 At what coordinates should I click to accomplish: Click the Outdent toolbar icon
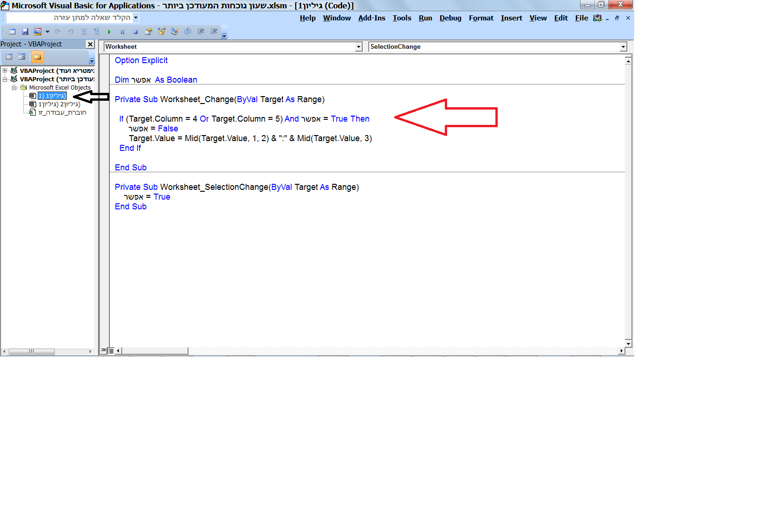[214, 32]
